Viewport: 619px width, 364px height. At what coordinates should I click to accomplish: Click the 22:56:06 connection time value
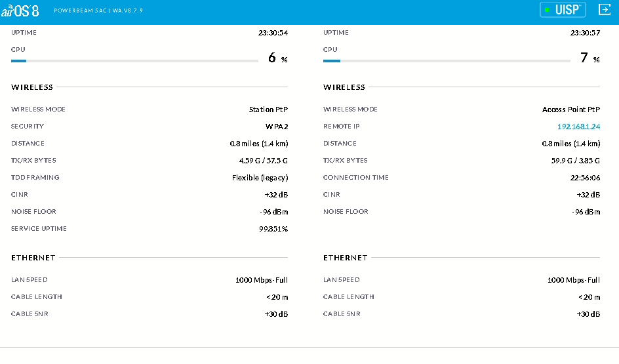(x=585, y=178)
